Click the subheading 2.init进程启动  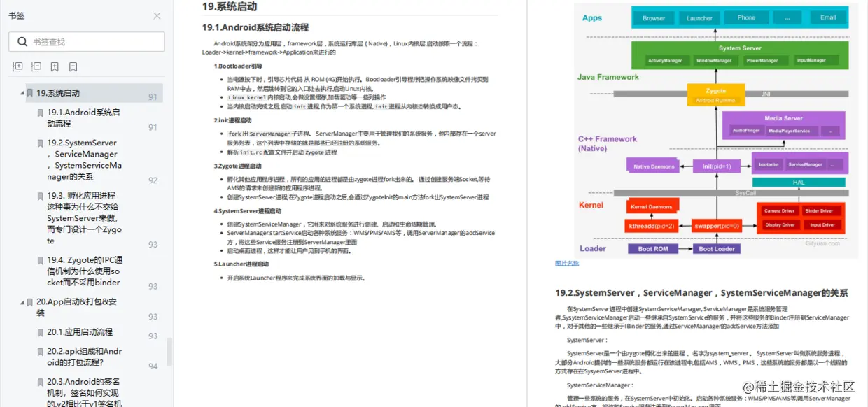click(x=232, y=120)
